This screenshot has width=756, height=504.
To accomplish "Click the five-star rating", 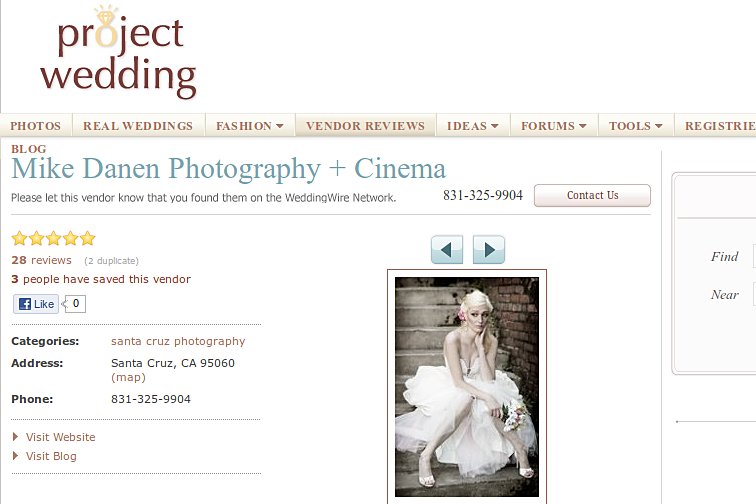I will click(54, 238).
